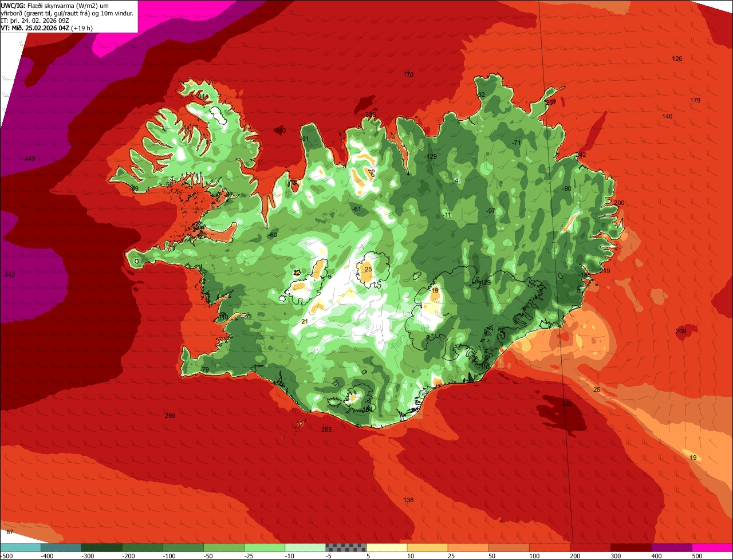Click the '178' flux value on the map
Screen dimensions: 733x560
tap(695, 100)
